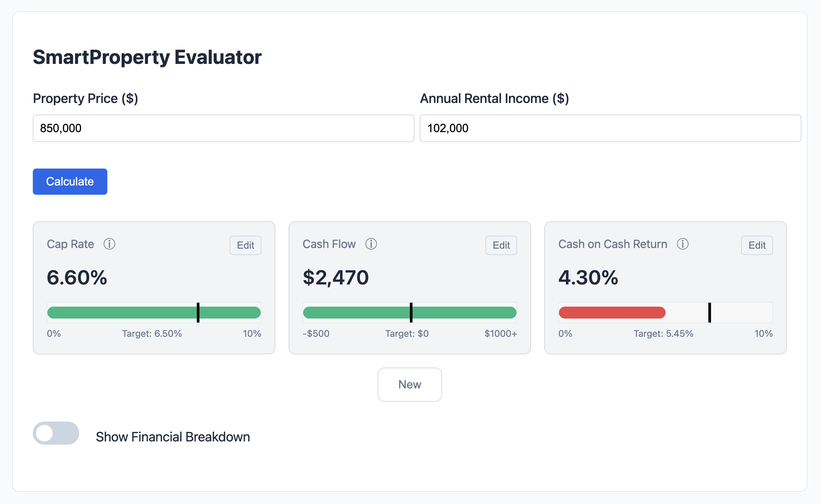Click the 6.60% Cap Rate value
The width and height of the screenshot is (821, 504).
coord(77,277)
